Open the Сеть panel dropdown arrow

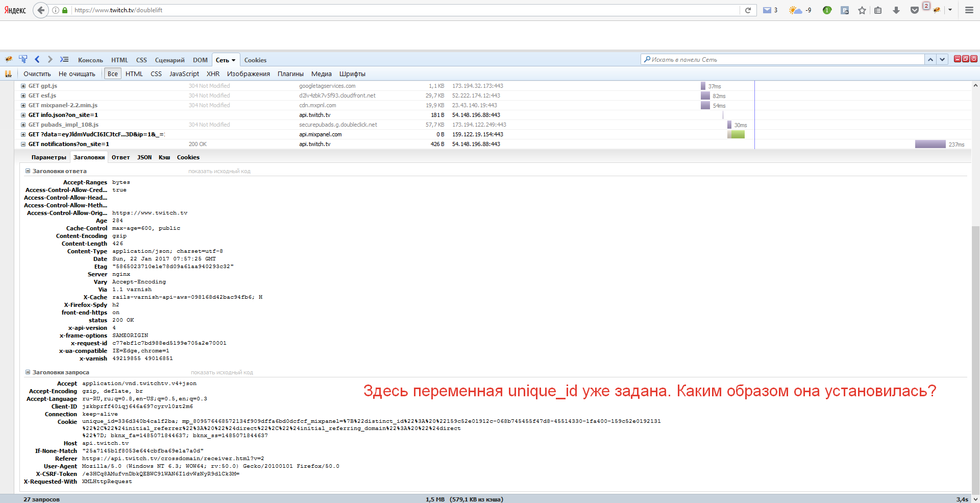(234, 60)
